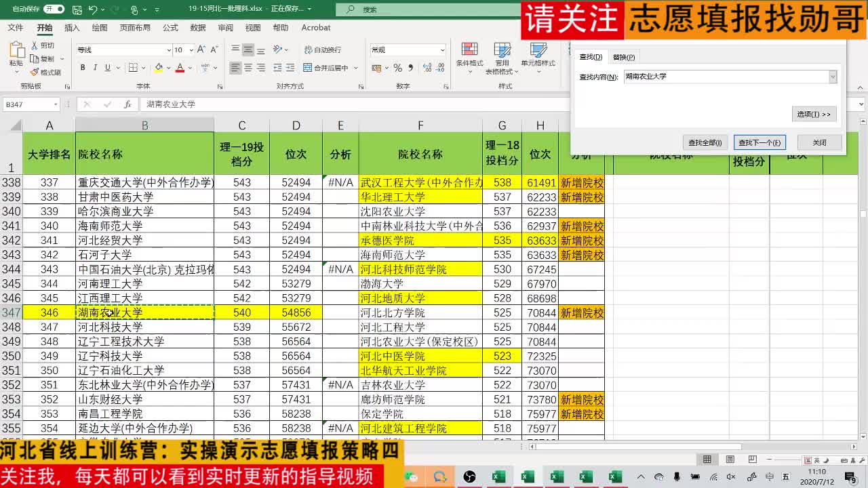Click the Decrease Decimal icon
Image resolution: width=868 pixels, height=488 pixels.
pos(439,68)
